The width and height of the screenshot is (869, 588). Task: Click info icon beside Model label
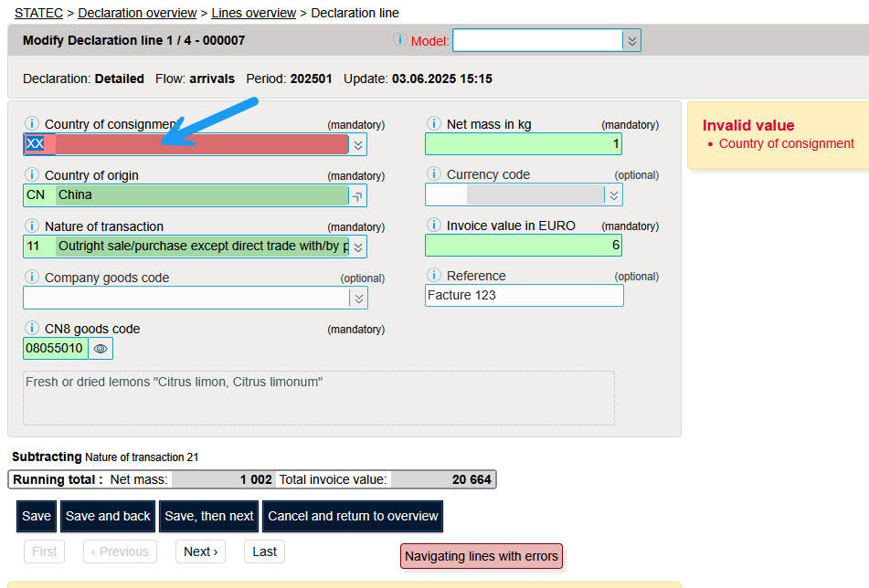pos(399,40)
